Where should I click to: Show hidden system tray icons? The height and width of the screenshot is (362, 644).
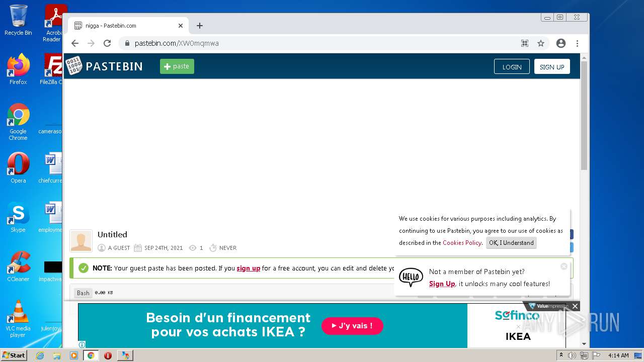click(x=561, y=355)
